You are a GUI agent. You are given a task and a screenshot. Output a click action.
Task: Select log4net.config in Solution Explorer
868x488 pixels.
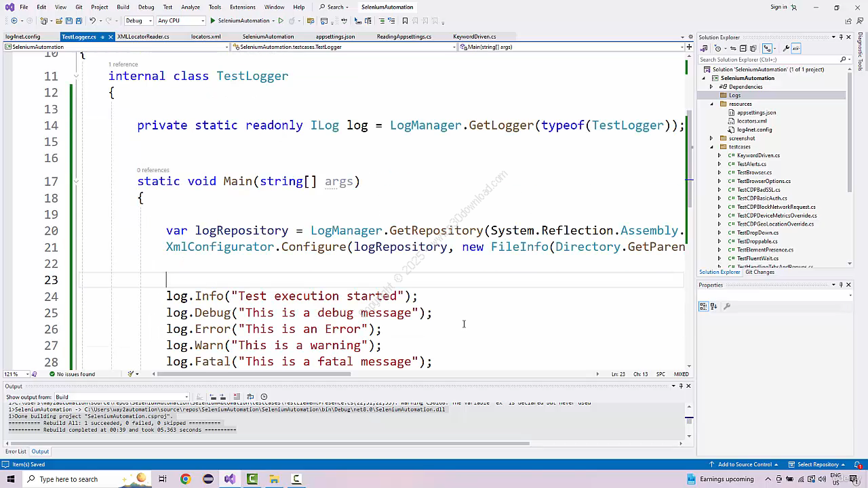tap(754, 129)
